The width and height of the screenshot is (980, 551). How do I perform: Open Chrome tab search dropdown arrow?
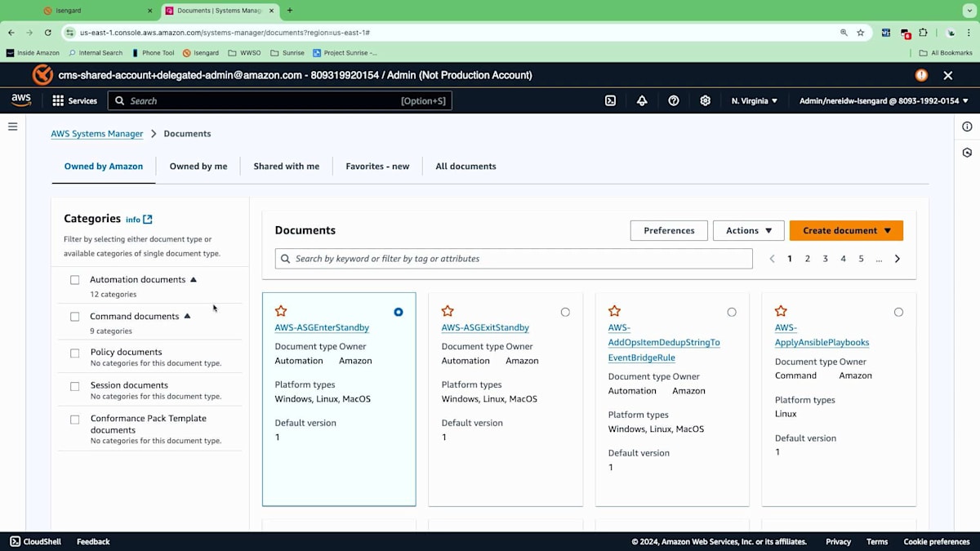point(969,11)
